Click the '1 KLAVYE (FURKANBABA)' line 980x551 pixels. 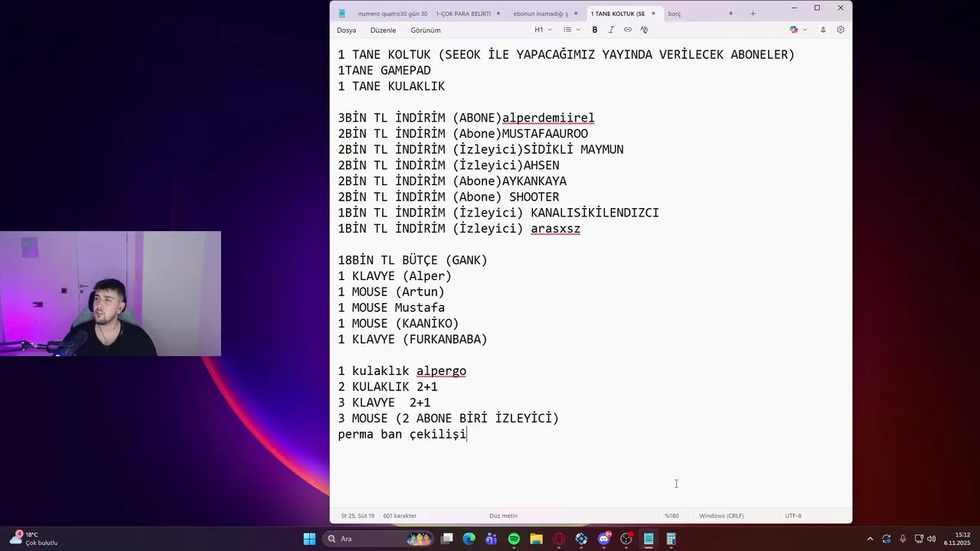[x=413, y=340]
